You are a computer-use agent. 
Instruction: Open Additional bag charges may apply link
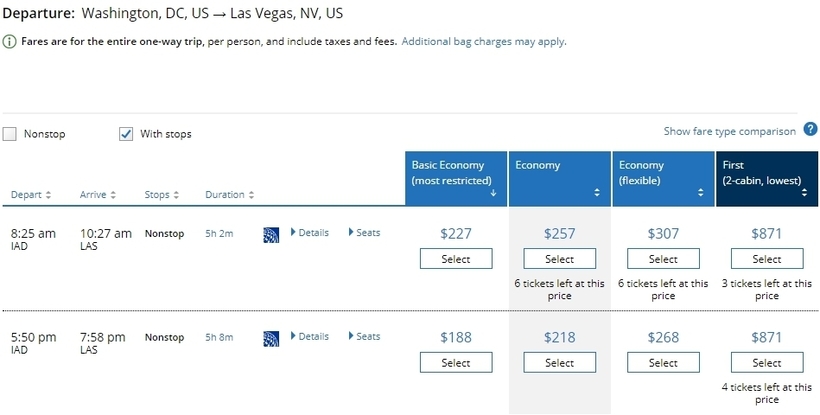point(484,41)
